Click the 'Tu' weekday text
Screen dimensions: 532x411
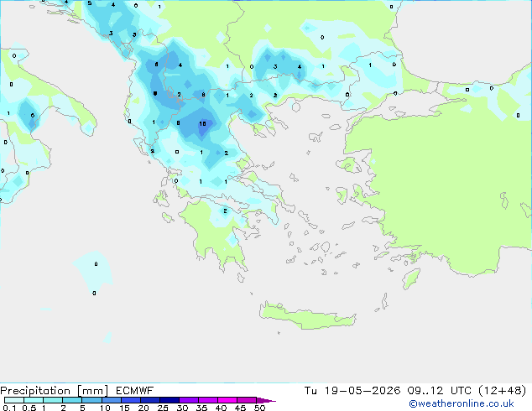tap(310, 391)
